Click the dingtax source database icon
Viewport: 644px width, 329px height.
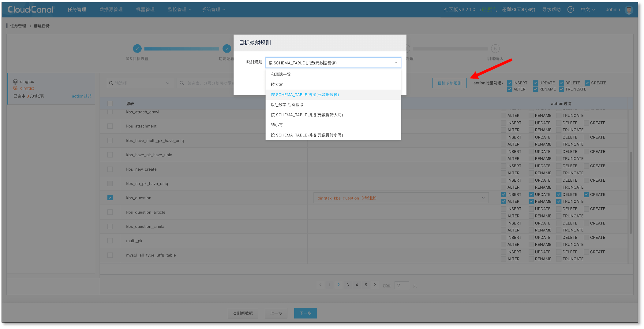15,82
